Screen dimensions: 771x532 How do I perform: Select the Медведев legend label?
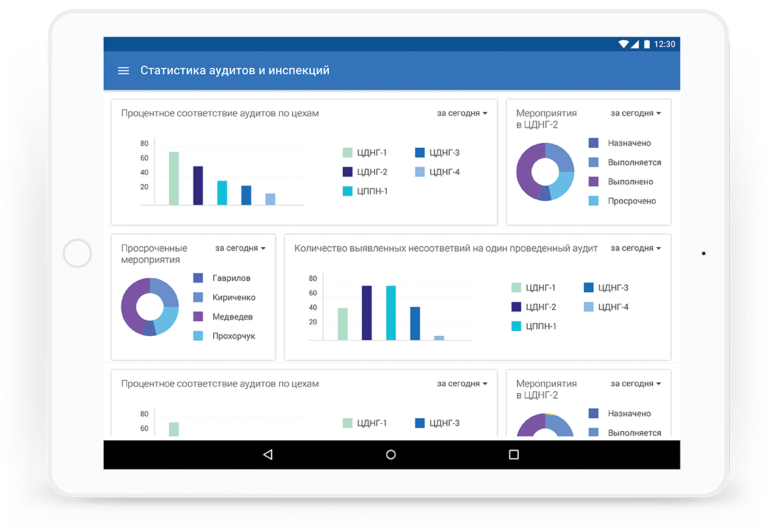[x=233, y=317]
